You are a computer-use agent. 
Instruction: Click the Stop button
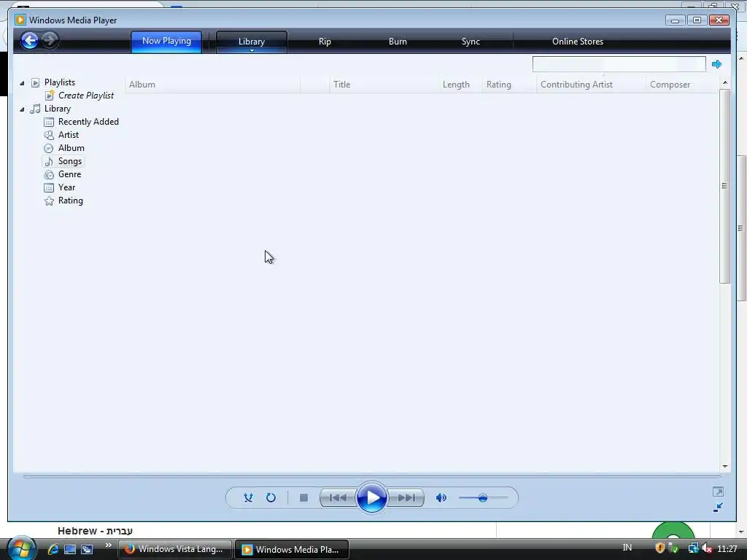click(303, 497)
